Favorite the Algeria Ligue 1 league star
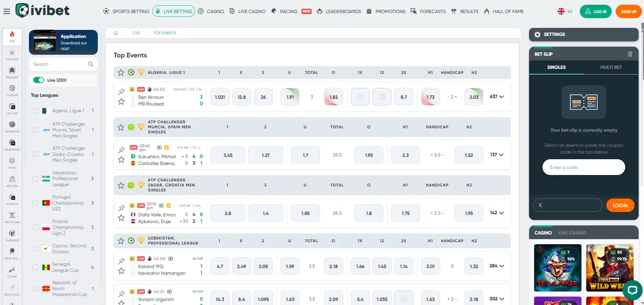The height and width of the screenshot is (305, 644). pyautogui.click(x=121, y=73)
